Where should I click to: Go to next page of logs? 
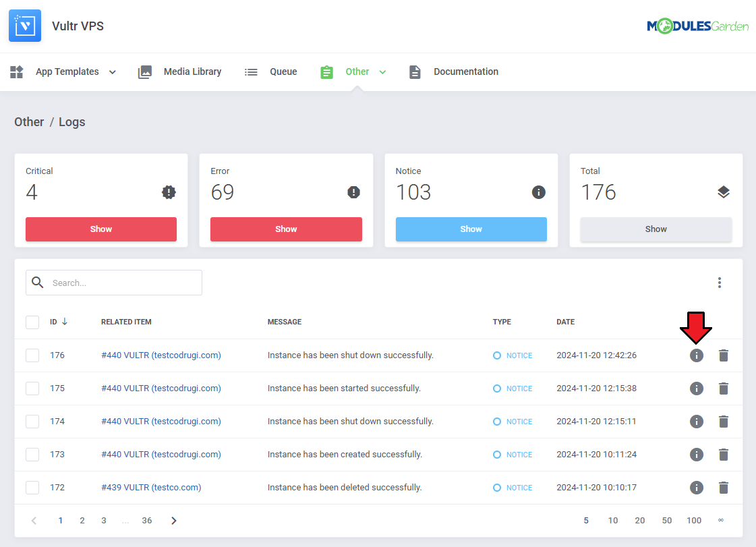tap(174, 521)
